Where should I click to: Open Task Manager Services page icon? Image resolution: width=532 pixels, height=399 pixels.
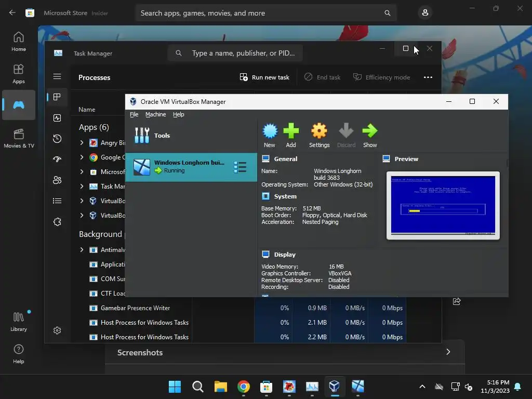point(57,222)
